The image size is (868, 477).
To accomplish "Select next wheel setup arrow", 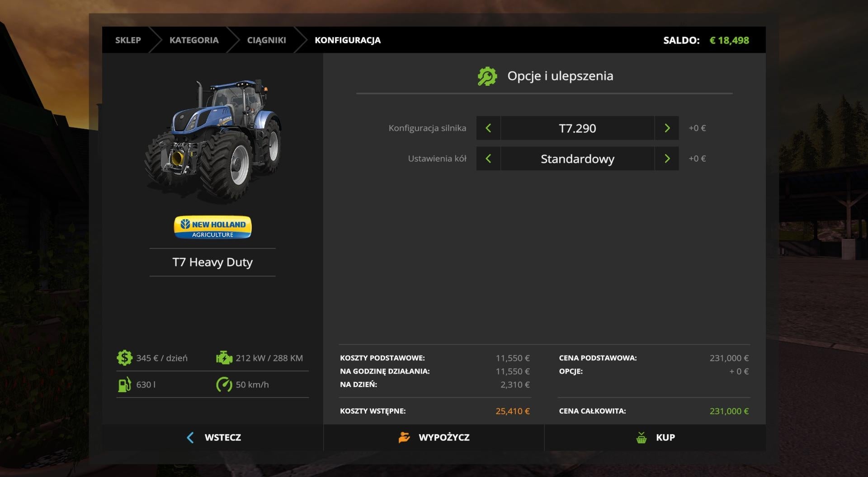I will (x=667, y=159).
